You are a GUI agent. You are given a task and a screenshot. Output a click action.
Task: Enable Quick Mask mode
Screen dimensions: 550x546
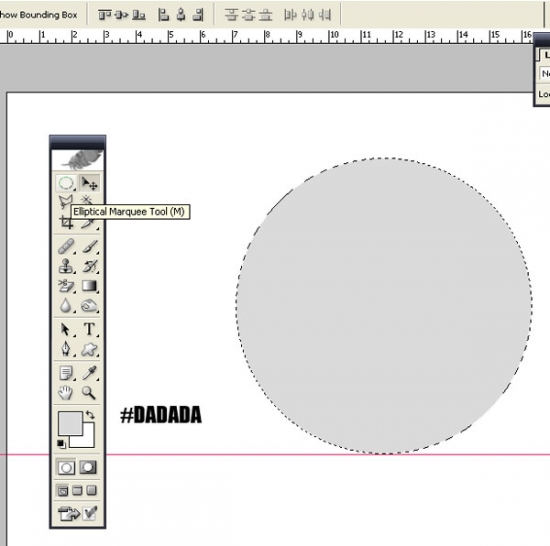[x=88, y=467]
